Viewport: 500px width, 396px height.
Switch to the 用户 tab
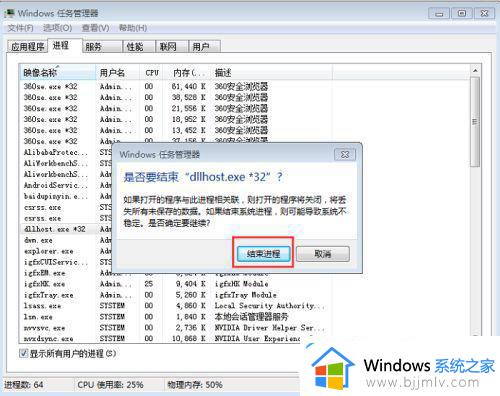[204, 47]
